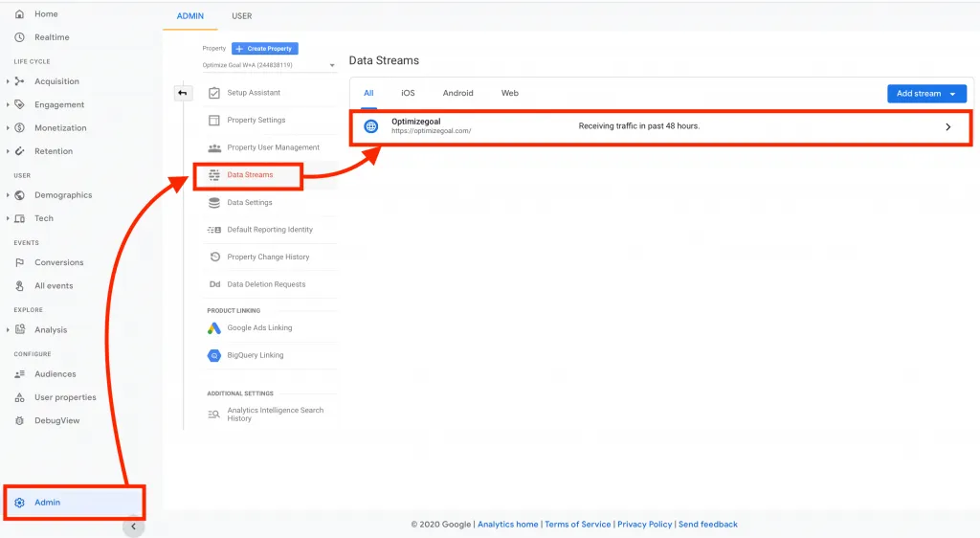Click the back arrow beside property column
Screen dimensions: 980x538
[183, 93]
